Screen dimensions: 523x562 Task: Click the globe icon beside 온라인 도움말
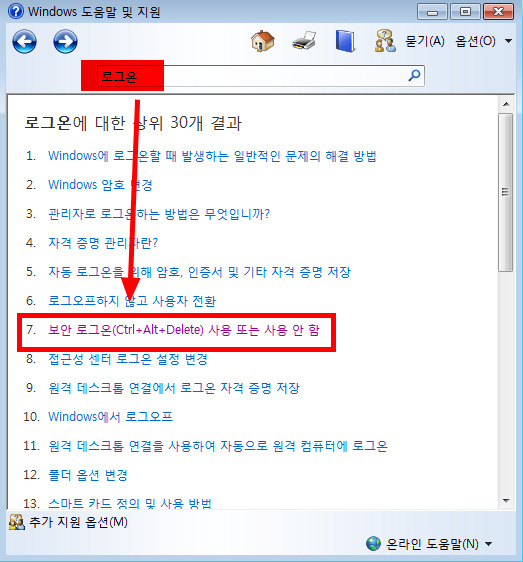pos(374,544)
